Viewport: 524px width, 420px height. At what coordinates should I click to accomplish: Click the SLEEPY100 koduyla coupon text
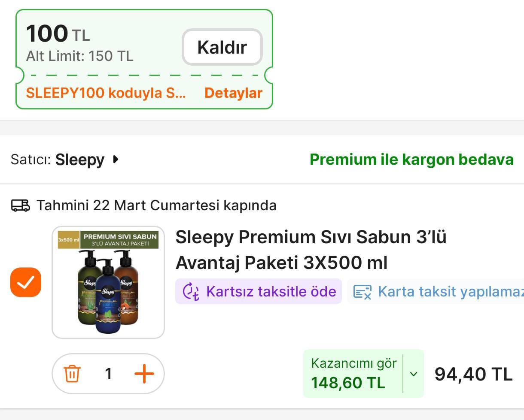pos(106,93)
